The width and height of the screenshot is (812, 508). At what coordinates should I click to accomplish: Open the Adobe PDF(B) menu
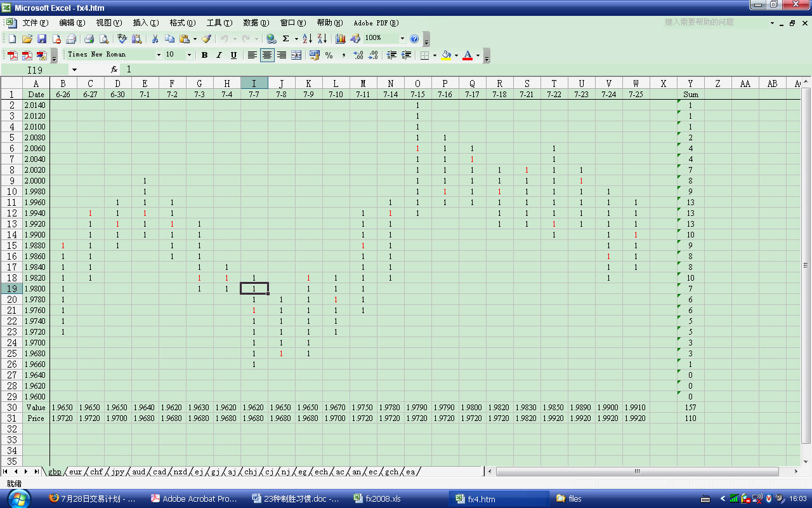tap(376, 23)
